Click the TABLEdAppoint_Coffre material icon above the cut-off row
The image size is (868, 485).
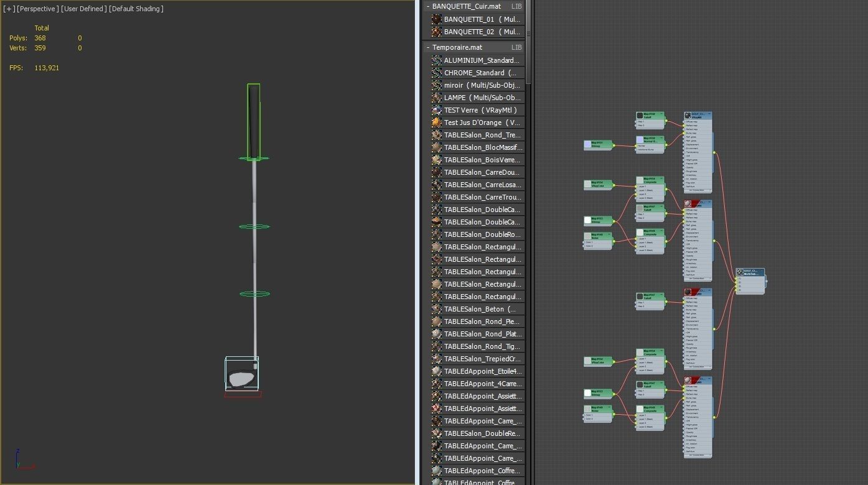click(437, 471)
